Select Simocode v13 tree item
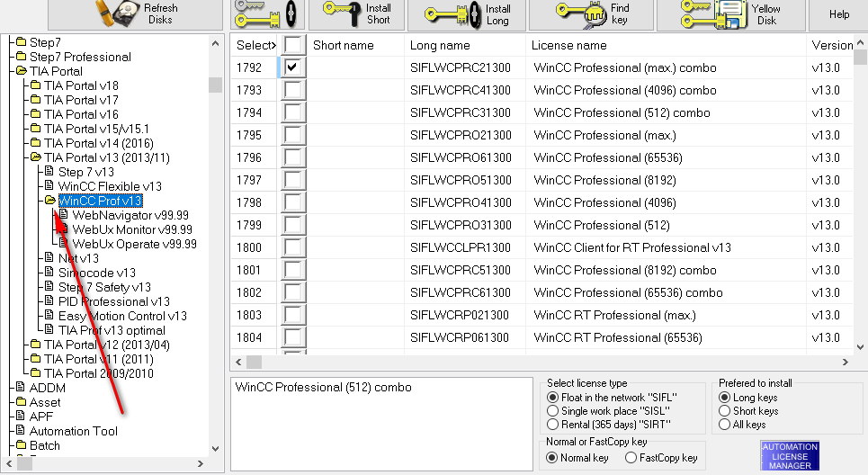This screenshot has height=475, width=868. tap(97, 273)
